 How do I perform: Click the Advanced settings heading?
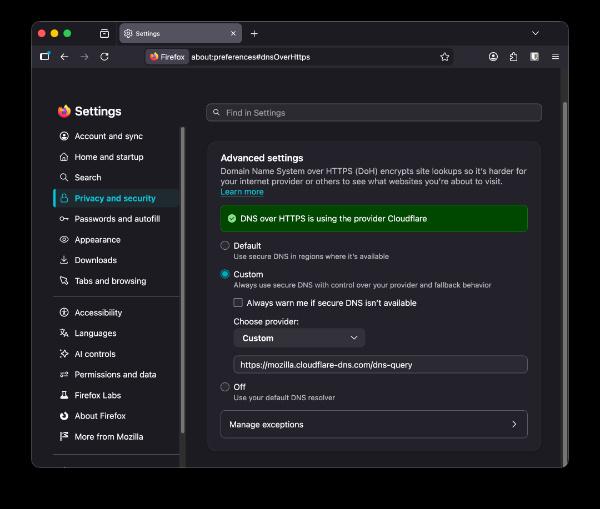[262, 158]
